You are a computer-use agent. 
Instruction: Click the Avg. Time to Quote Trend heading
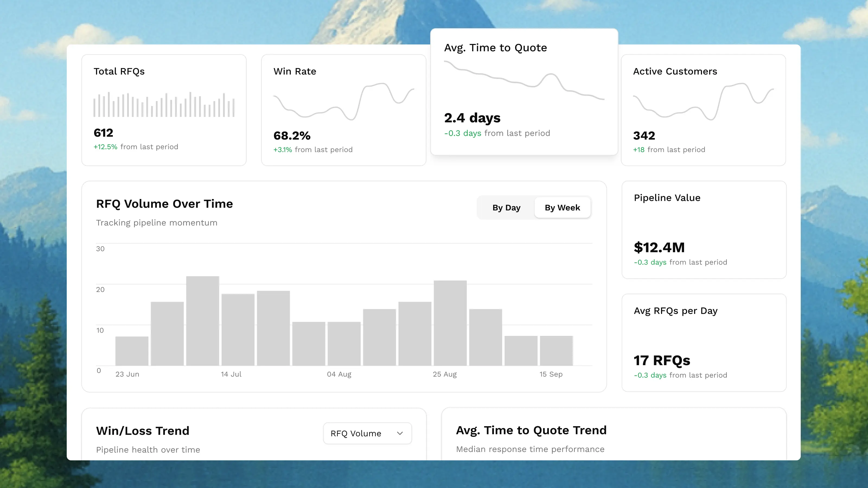click(x=531, y=430)
